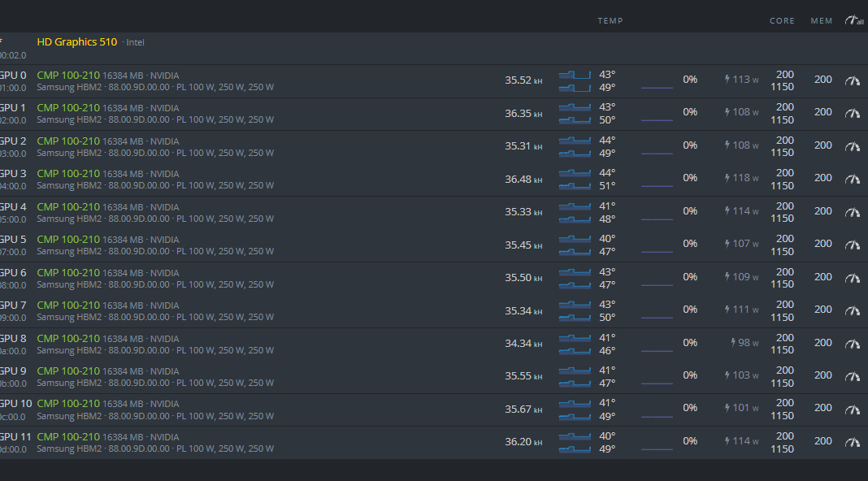Click the speedometer icon for GPU 9
The width and height of the screenshot is (868, 481).
(x=852, y=376)
